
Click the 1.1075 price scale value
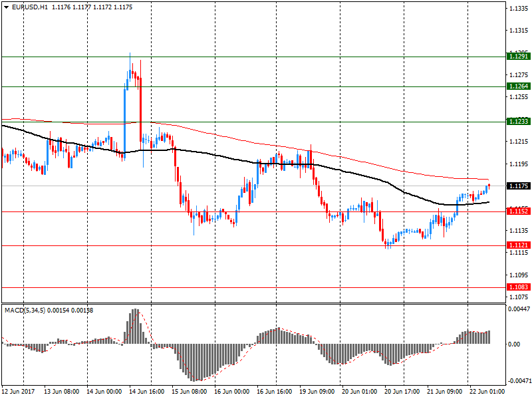point(519,297)
